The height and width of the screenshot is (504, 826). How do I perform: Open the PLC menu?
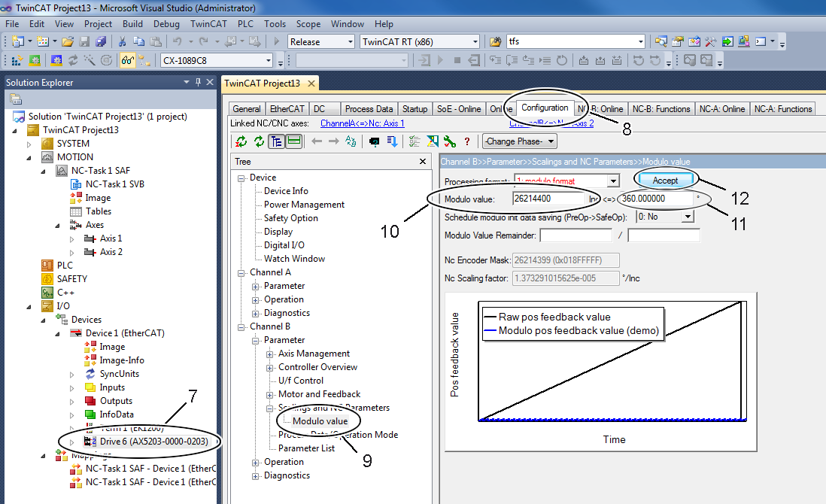pos(245,24)
